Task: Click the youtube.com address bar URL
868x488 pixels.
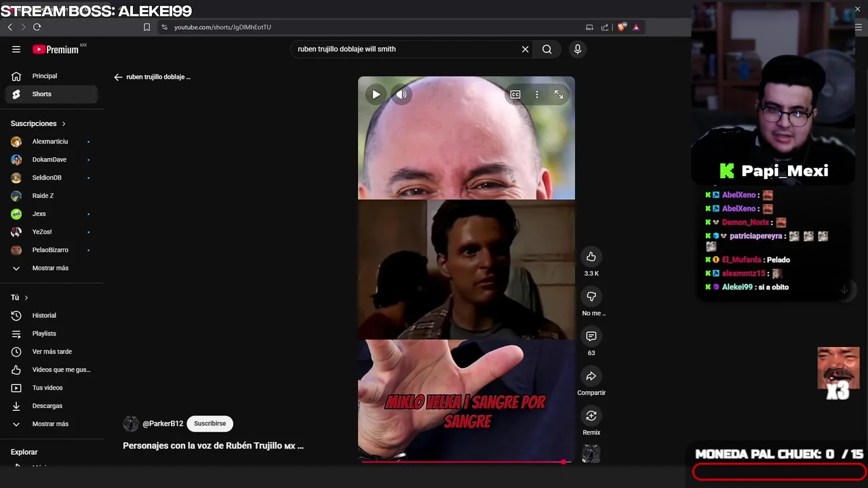Action: (x=222, y=27)
